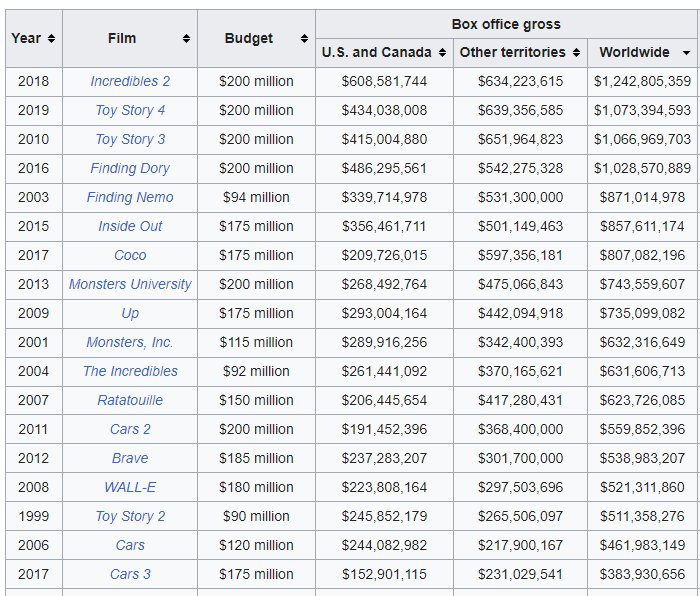Click the Film column sort arrows
Screen dimensions: 700x596
pyautogui.click(x=186, y=38)
